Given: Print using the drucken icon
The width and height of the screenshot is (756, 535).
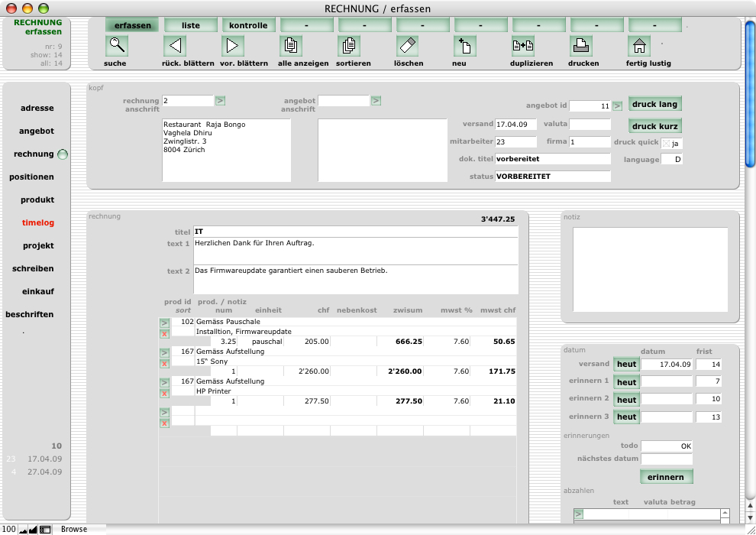Looking at the screenshot, I should pyautogui.click(x=581, y=46).
